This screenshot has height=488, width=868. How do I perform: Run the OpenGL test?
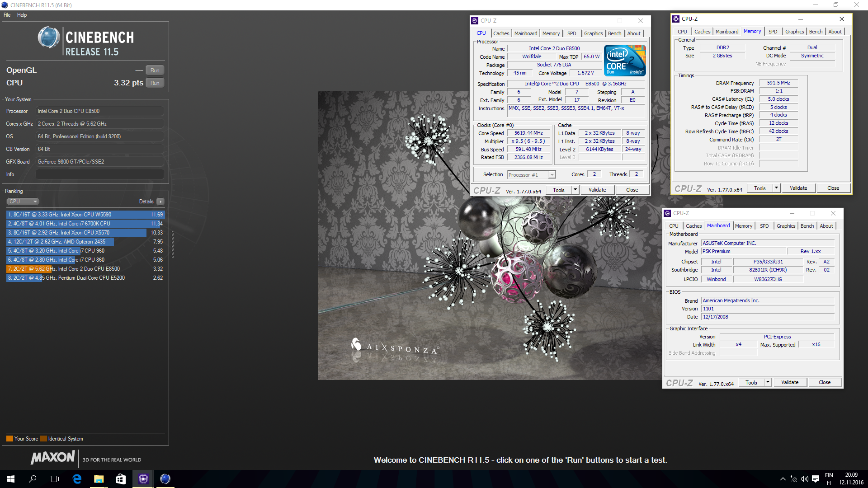click(155, 70)
